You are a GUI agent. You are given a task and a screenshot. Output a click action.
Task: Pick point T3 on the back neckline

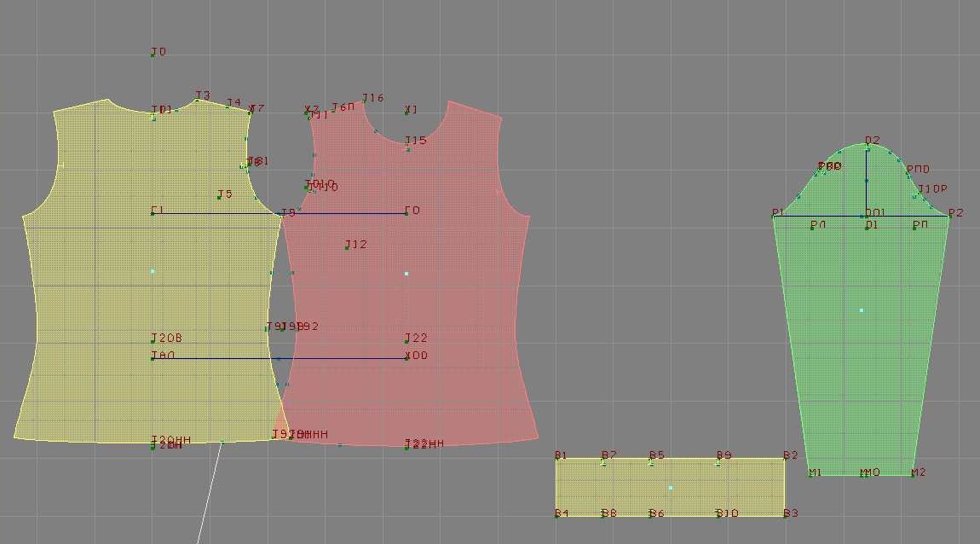[x=198, y=100]
